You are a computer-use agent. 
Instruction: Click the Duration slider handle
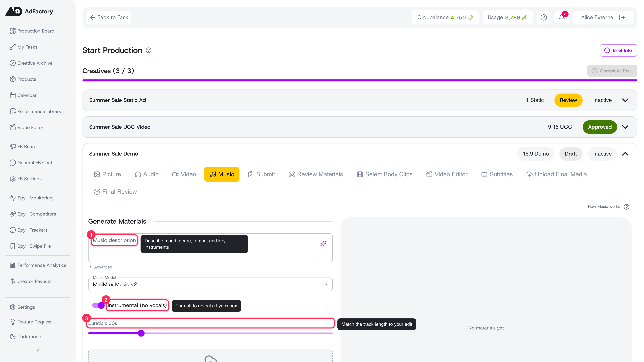(x=141, y=333)
